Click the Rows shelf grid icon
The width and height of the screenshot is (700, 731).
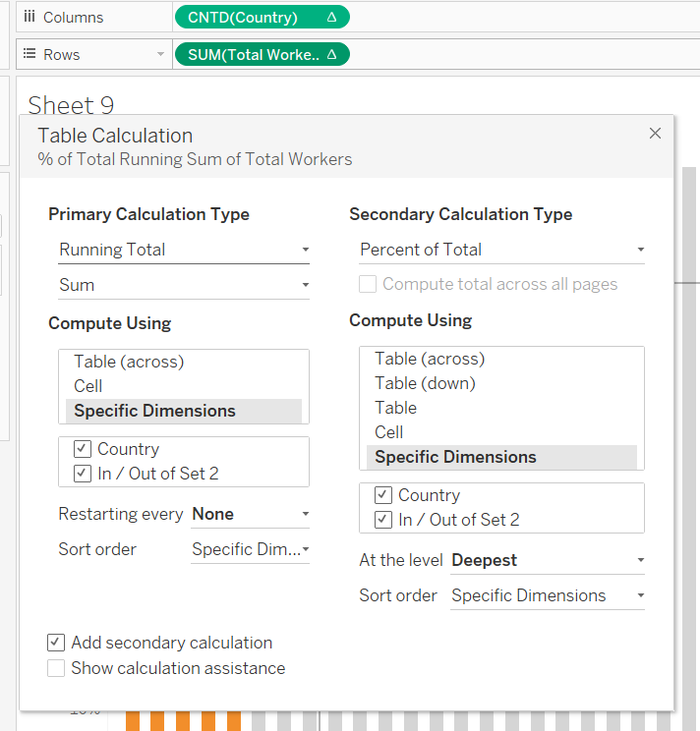pos(29,55)
